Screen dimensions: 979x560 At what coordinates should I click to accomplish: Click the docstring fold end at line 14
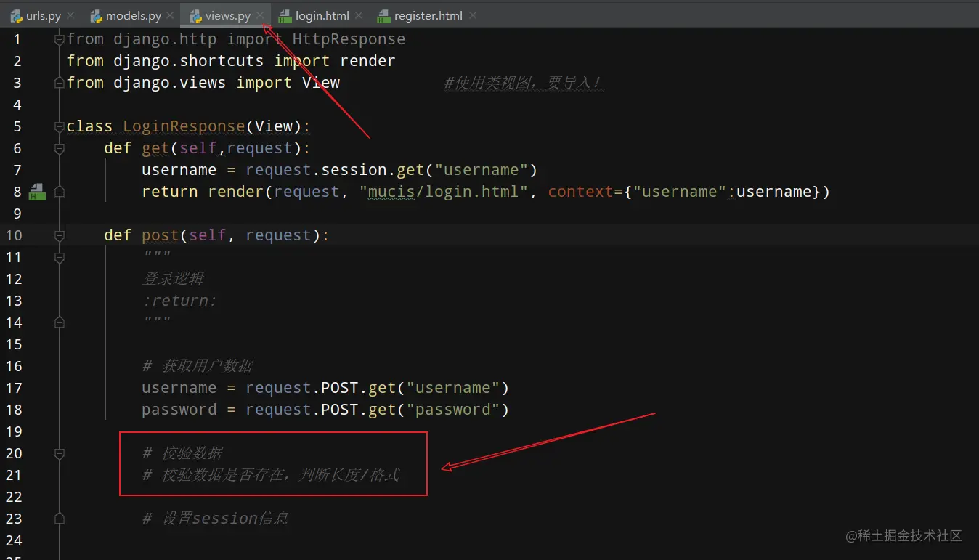pyautogui.click(x=60, y=322)
